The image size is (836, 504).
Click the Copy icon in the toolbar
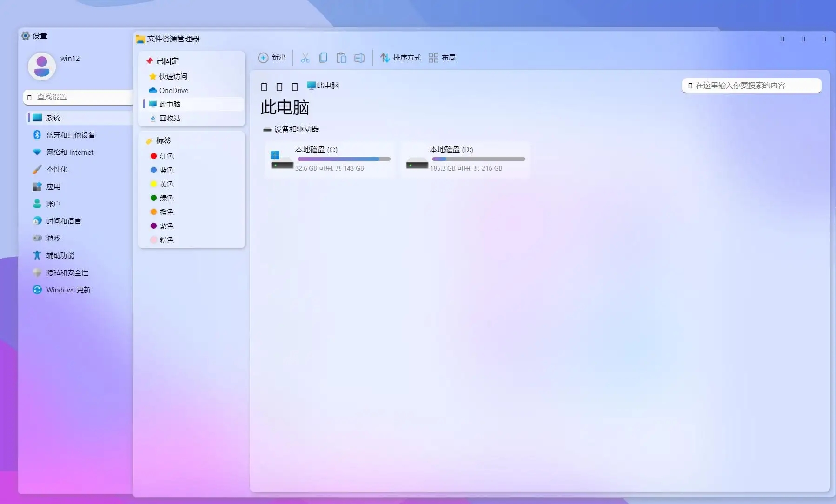tap(323, 58)
